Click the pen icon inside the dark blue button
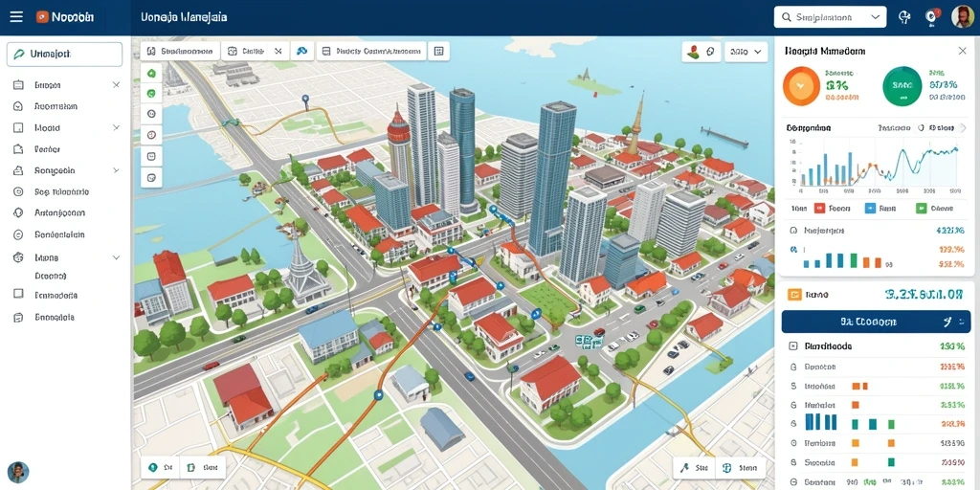 947,322
